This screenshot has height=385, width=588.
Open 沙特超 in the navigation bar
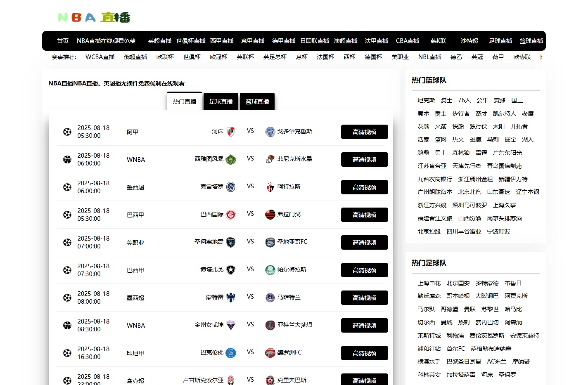(x=469, y=41)
